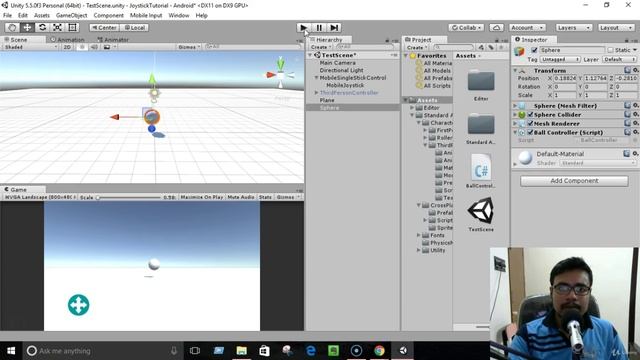Open Edge browser from taskbar
This screenshot has width=640, height=360.
311,351
